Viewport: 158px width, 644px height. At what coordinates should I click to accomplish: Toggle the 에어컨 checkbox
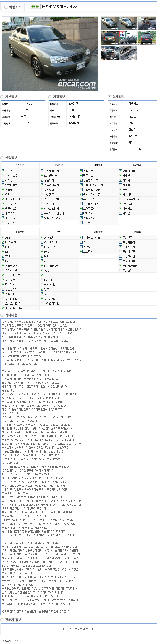pos(3,180)
